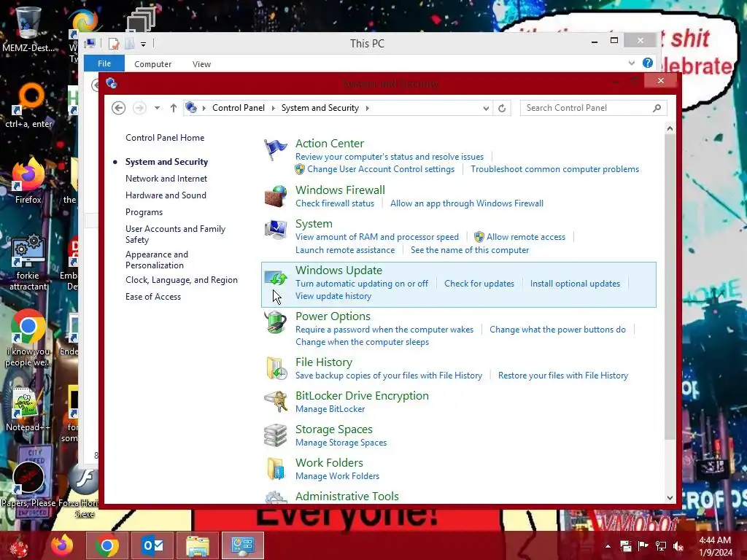
Task: Expand the chevron after Control Panel in breadcrumb
Action: 273,108
